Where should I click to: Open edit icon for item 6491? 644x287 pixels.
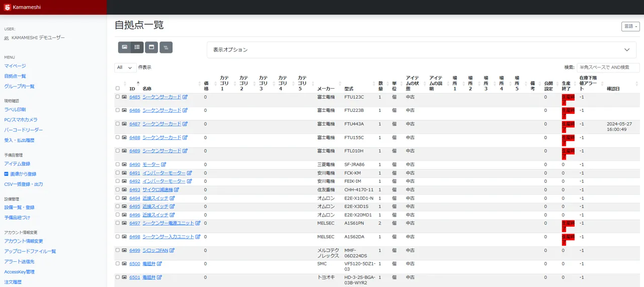189,173
